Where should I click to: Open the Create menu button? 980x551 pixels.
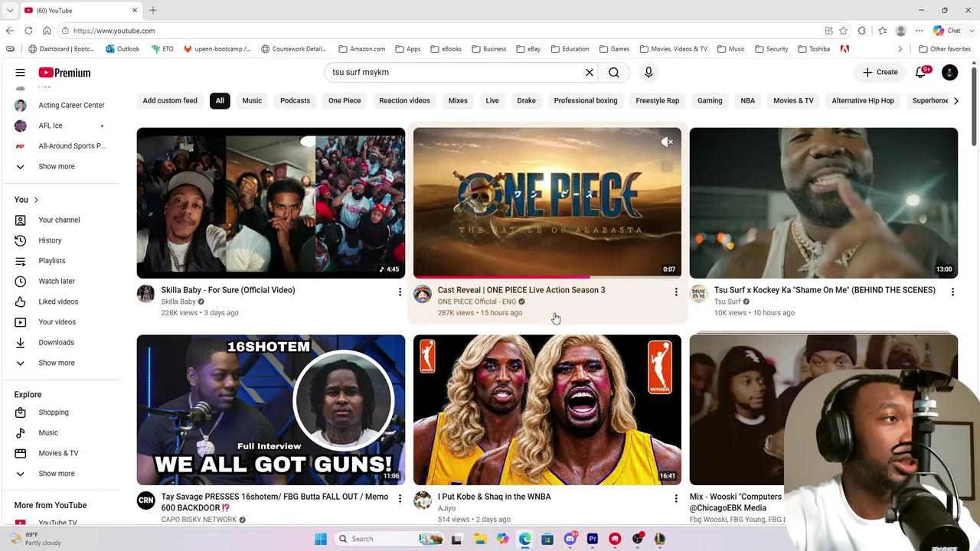click(880, 73)
